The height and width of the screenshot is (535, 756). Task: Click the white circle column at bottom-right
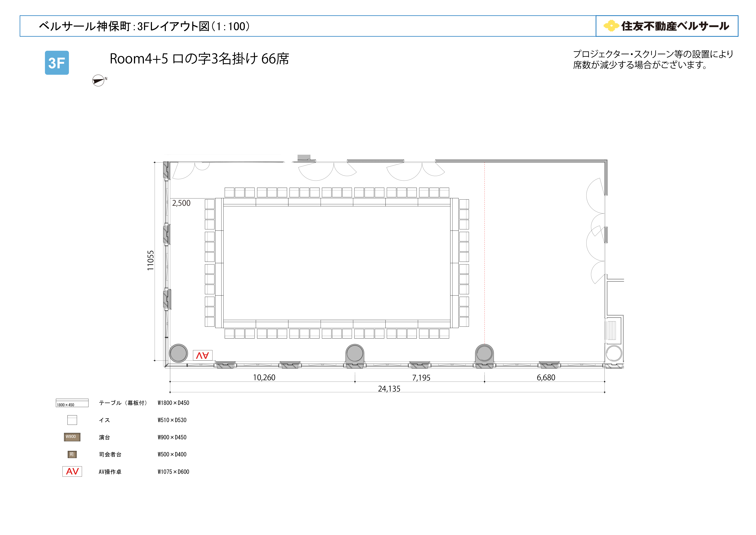614,354
